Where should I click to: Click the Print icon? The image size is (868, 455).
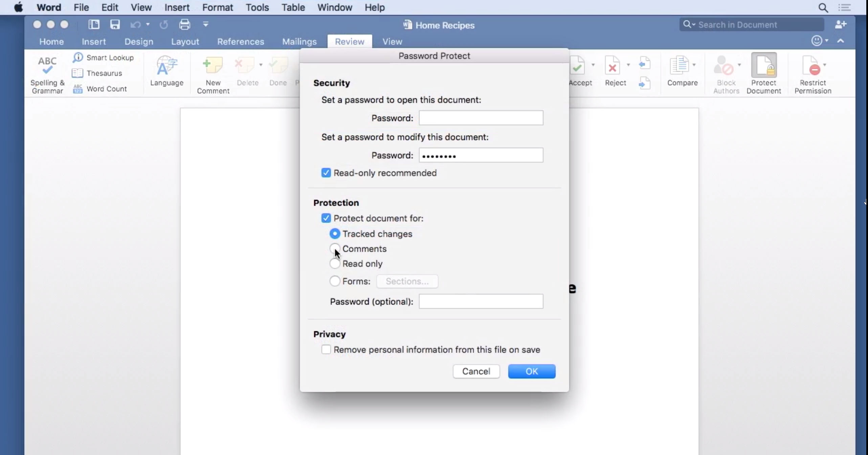(184, 24)
